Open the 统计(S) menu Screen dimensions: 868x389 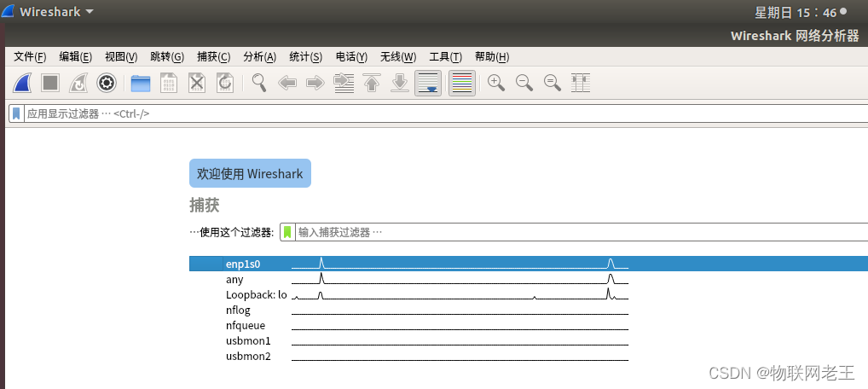[305, 56]
